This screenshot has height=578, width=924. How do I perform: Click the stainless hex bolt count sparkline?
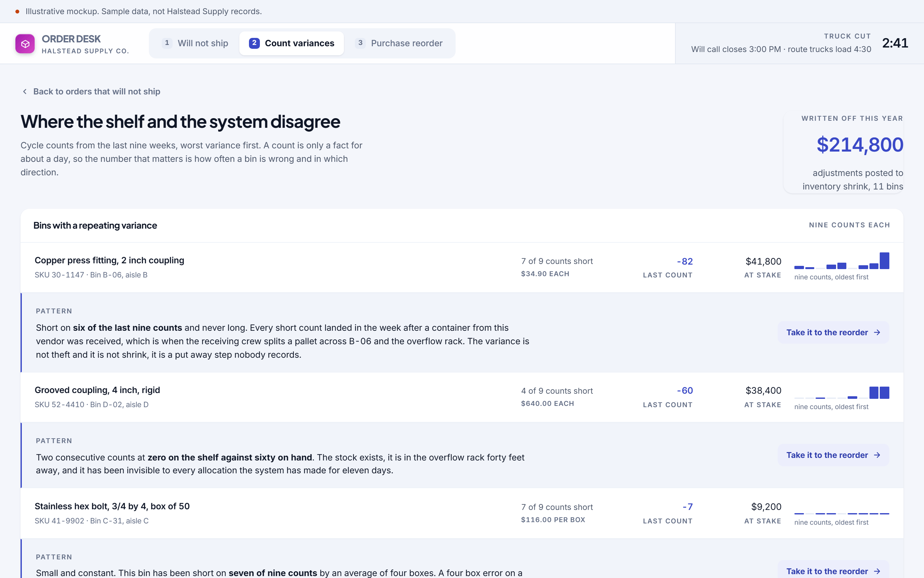[x=842, y=513]
